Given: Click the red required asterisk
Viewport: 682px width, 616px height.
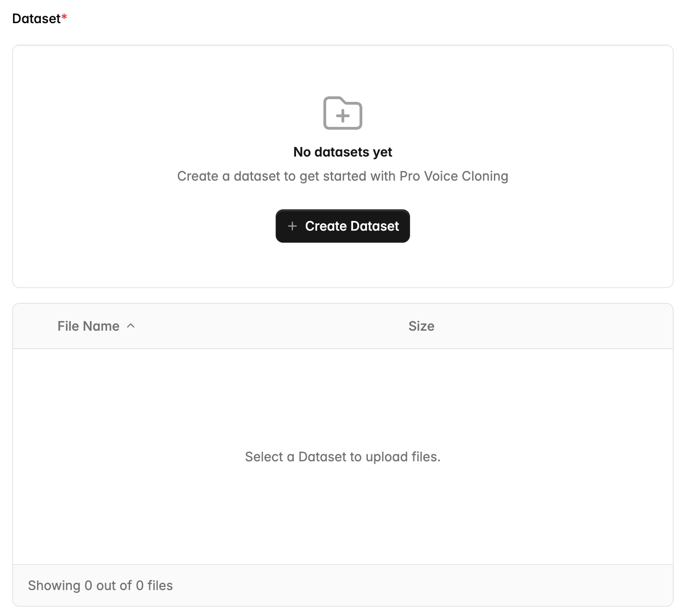Looking at the screenshot, I should pos(64,17).
